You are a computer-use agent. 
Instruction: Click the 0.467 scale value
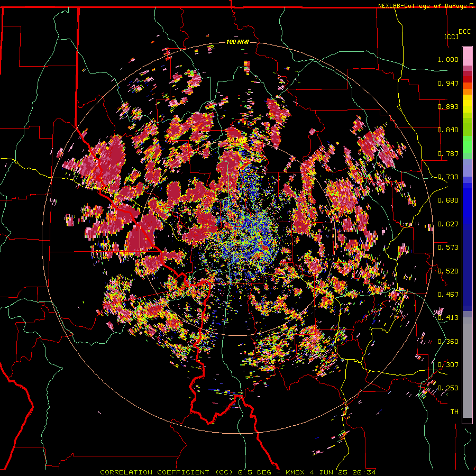448,295
